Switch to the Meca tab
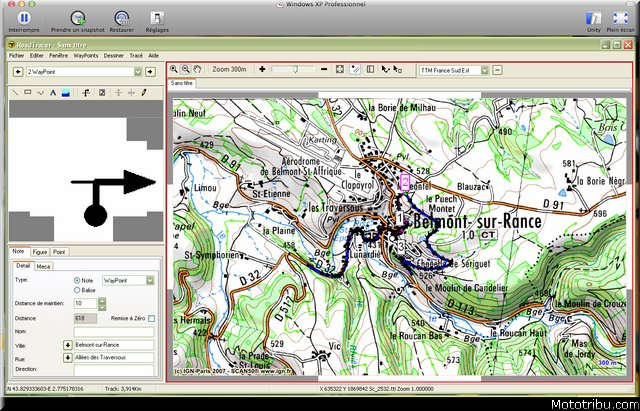640x411 pixels. coord(43,267)
